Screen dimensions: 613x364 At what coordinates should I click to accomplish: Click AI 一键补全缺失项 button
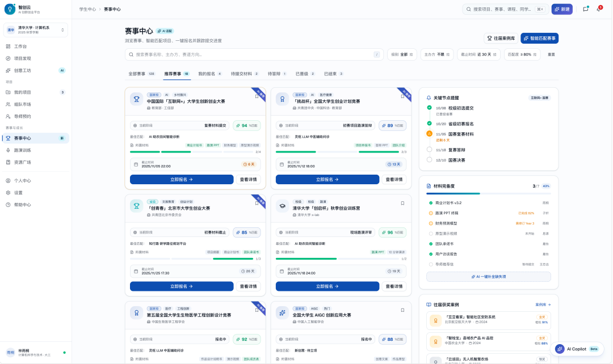tap(489, 277)
